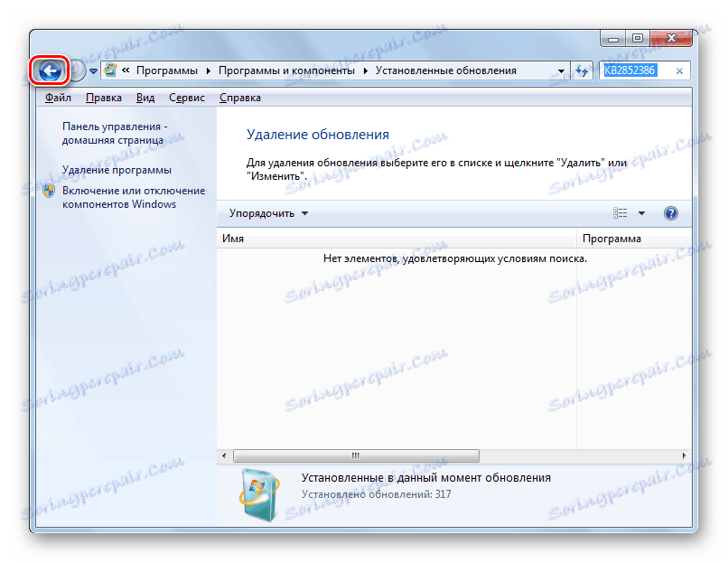The width and height of the screenshot is (728, 563).
Task: Open the Правка menu
Action: tap(104, 98)
